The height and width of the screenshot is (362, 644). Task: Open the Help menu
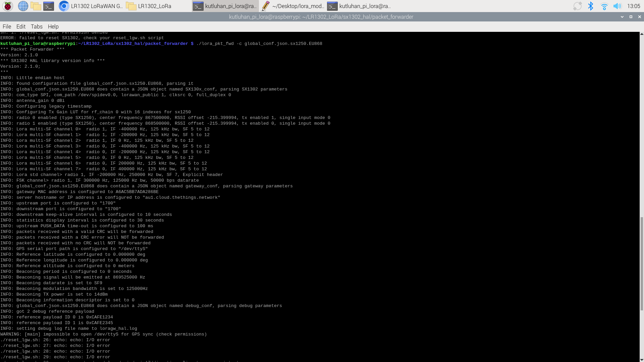tap(53, 26)
